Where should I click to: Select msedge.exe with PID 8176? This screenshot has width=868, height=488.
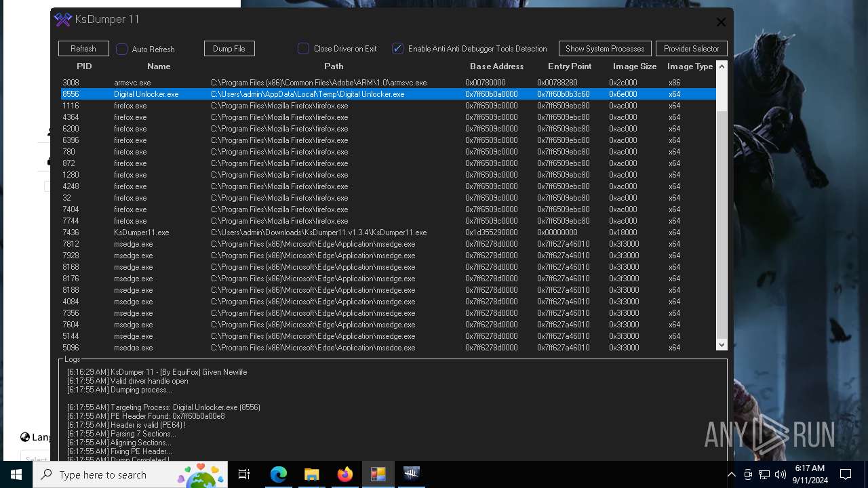388,279
